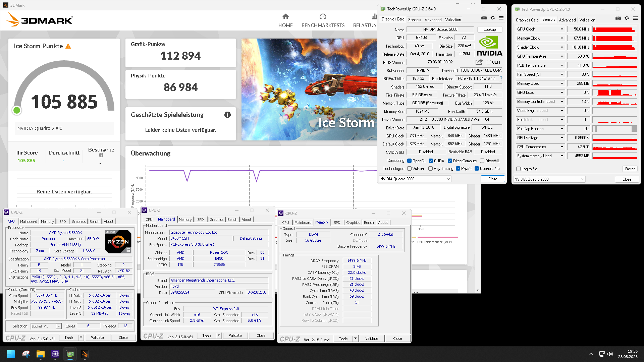Expand the GPU Clock sensor dropdown

(562, 29)
